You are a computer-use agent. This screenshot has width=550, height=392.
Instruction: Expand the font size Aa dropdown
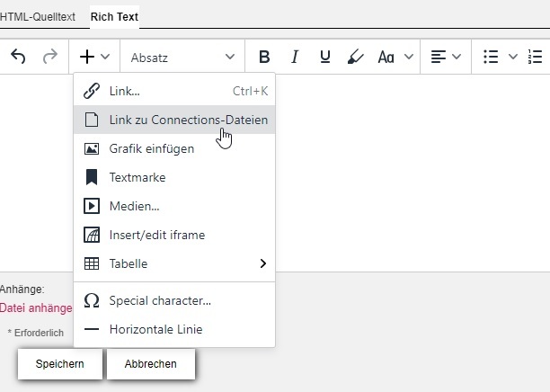(395, 57)
